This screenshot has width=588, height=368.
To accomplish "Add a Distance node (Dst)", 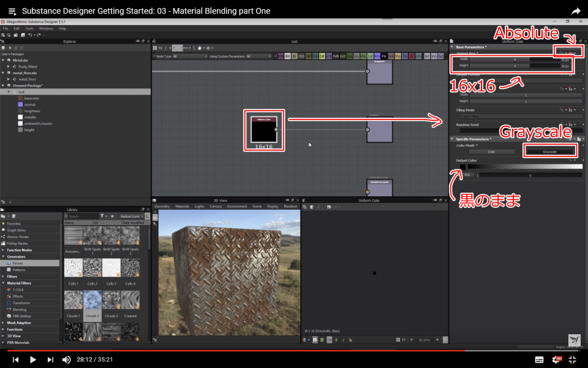I will (322, 56).
